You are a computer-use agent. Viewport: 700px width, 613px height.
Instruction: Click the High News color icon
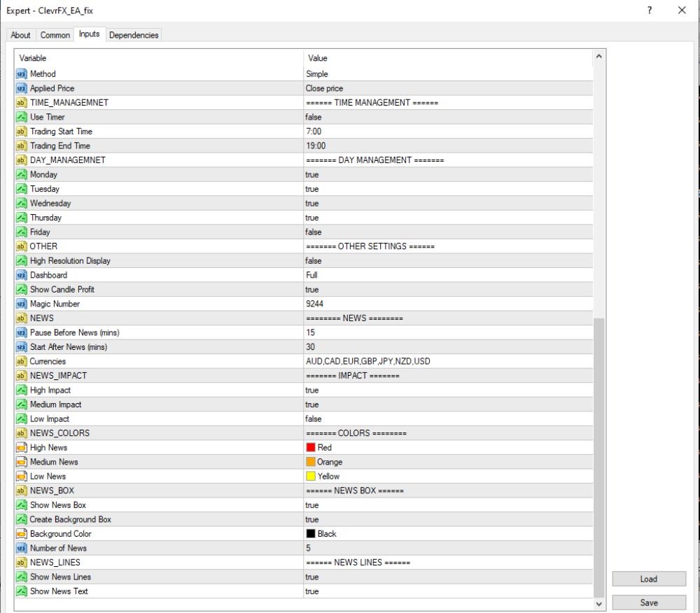21,447
